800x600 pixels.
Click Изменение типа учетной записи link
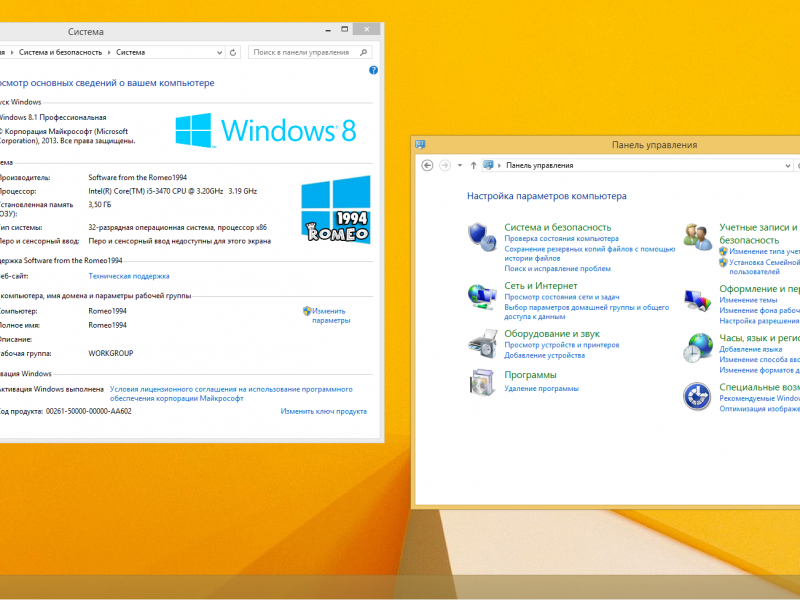click(764, 252)
